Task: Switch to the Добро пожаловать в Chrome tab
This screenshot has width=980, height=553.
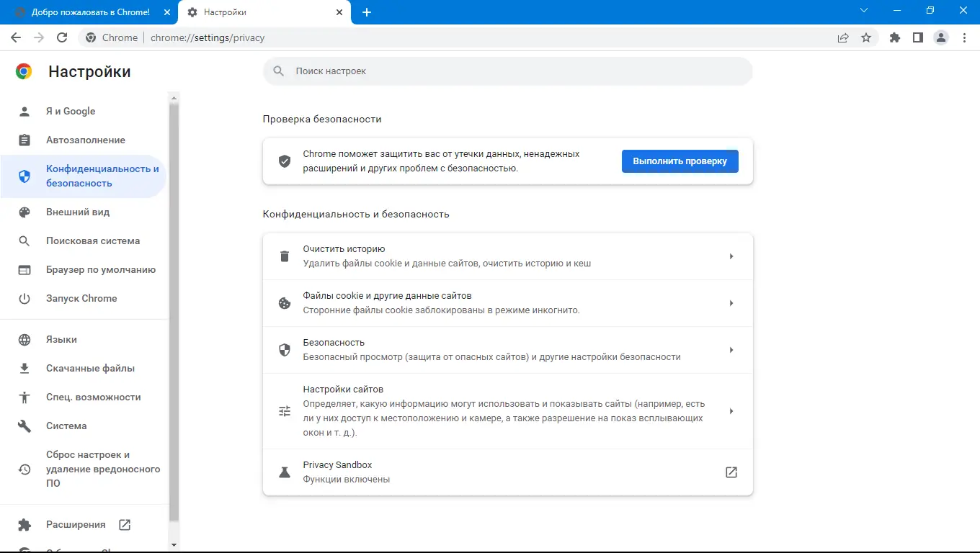Action: 89,12
